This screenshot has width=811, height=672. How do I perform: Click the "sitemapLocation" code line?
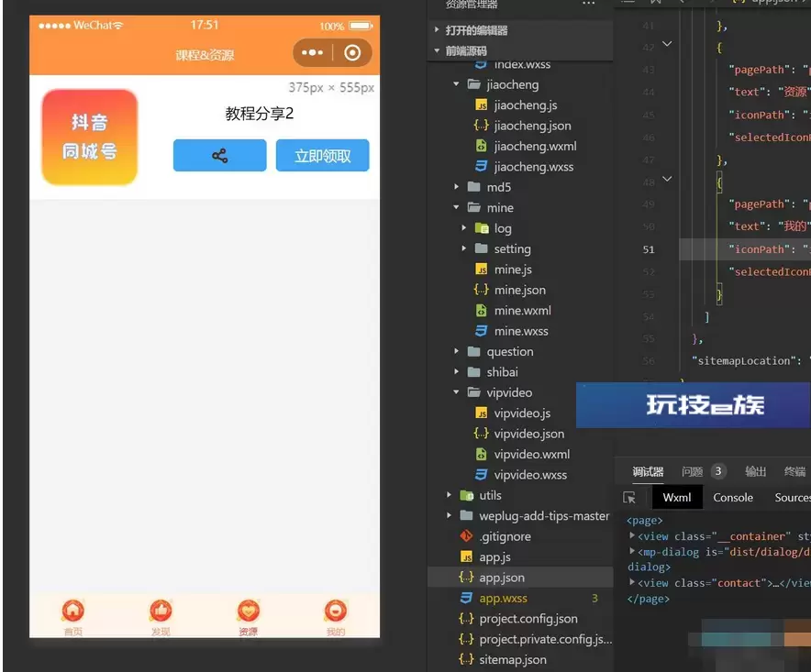[751, 361]
